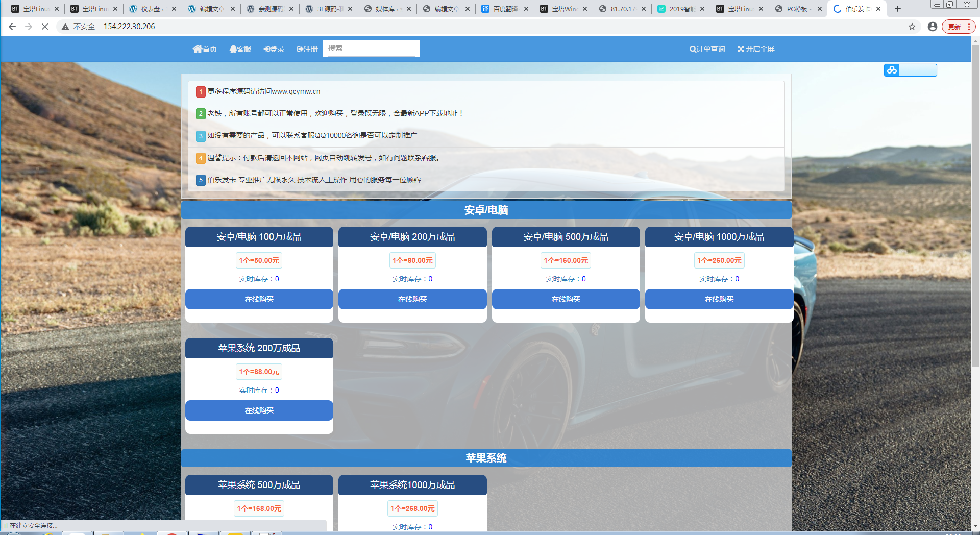
Task: Open 订单查询 order lookup
Action: (x=707, y=49)
